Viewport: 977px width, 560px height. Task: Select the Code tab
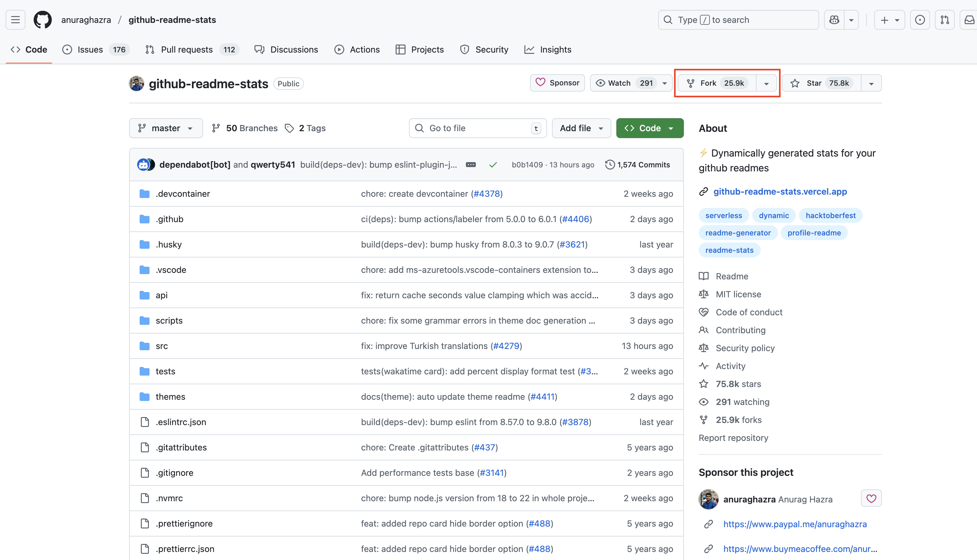[x=29, y=50]
